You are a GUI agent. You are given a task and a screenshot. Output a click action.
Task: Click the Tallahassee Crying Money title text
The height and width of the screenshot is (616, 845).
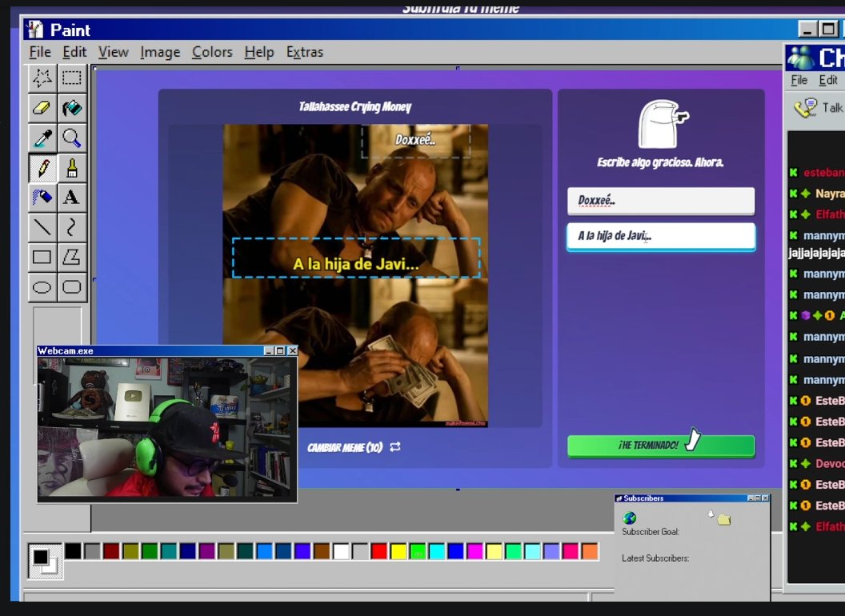(355, 106)
